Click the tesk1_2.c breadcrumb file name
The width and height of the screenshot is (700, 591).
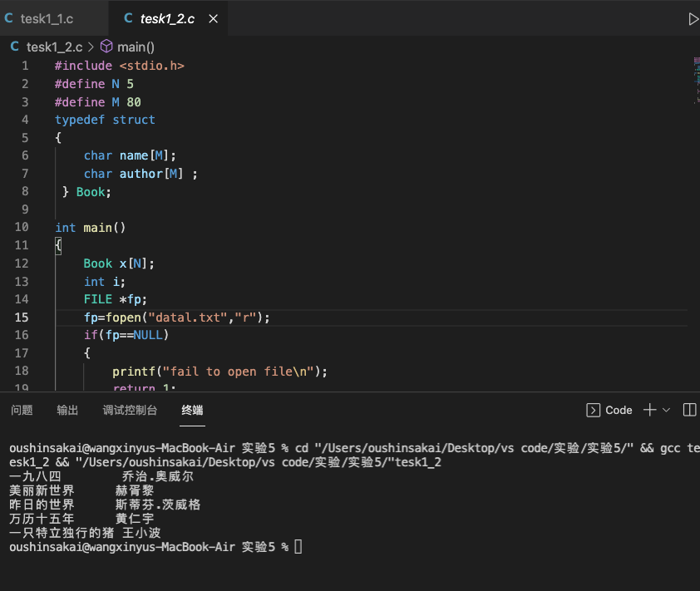coord(54,47)
